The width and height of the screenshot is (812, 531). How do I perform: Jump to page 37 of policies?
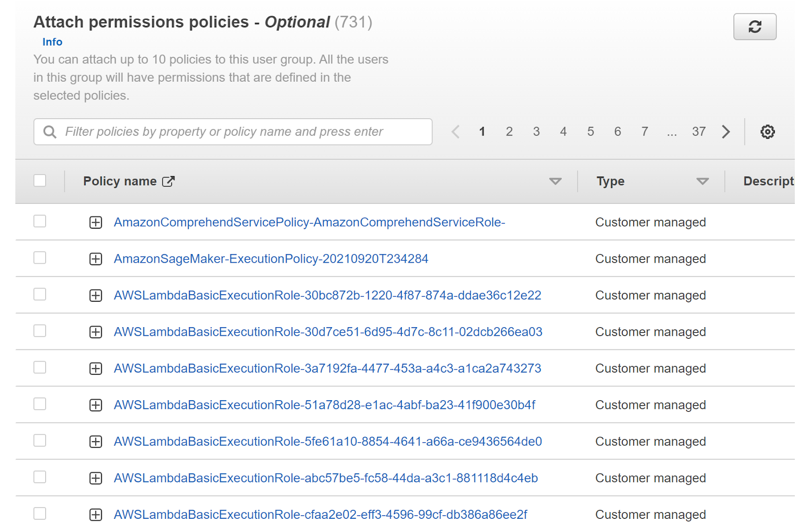tap(698, 132)
